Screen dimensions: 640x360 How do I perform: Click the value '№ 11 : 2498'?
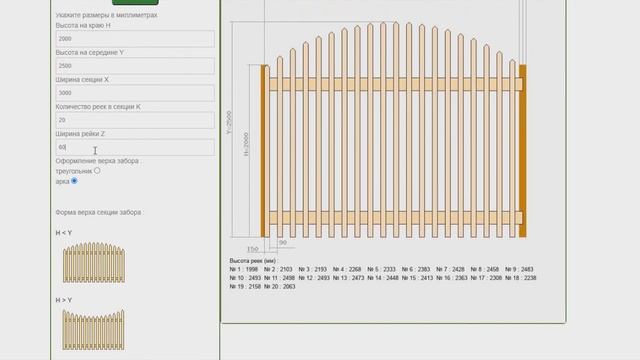pos(280,278)
